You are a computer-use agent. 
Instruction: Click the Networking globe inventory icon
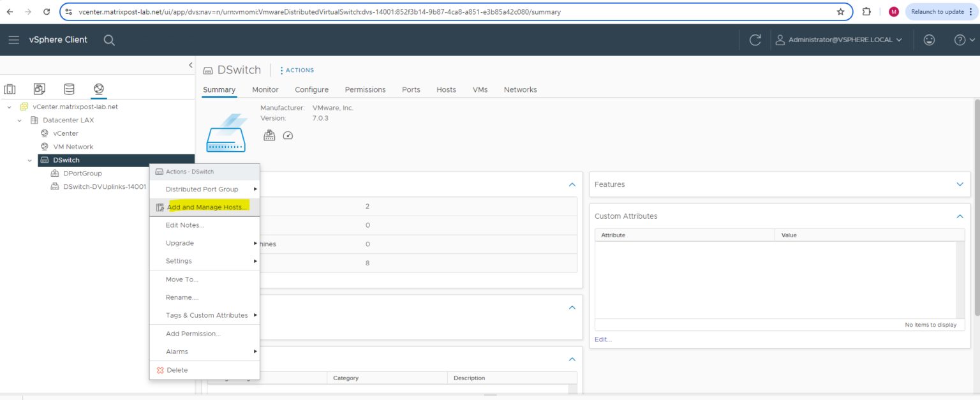pyautogui.click(x=98, y=89)
